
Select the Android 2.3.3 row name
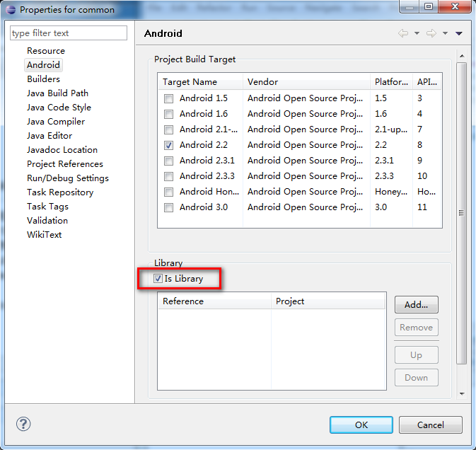[x=207, y=176]
